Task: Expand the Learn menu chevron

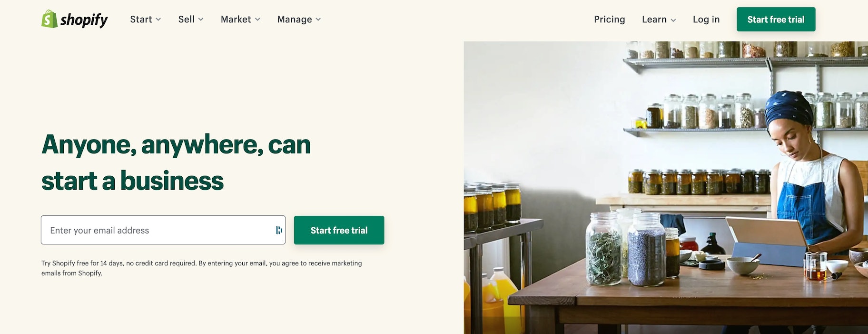Action: click(673, 20)
